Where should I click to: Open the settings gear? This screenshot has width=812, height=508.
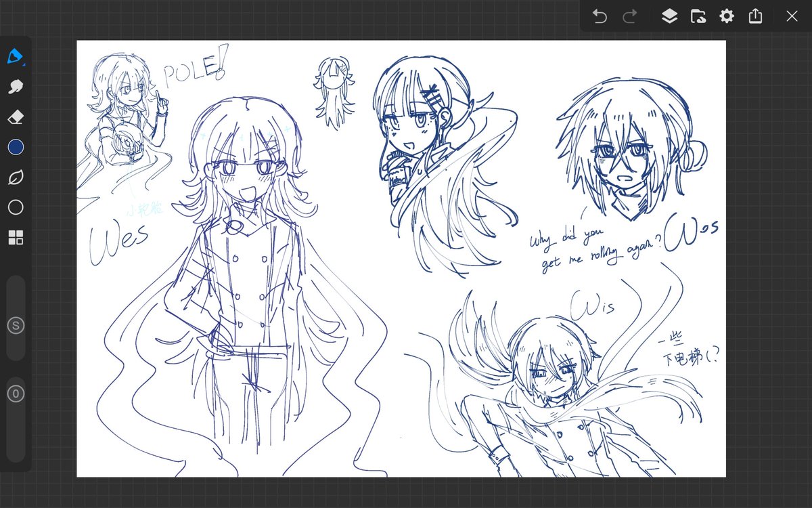coord(727,16)
